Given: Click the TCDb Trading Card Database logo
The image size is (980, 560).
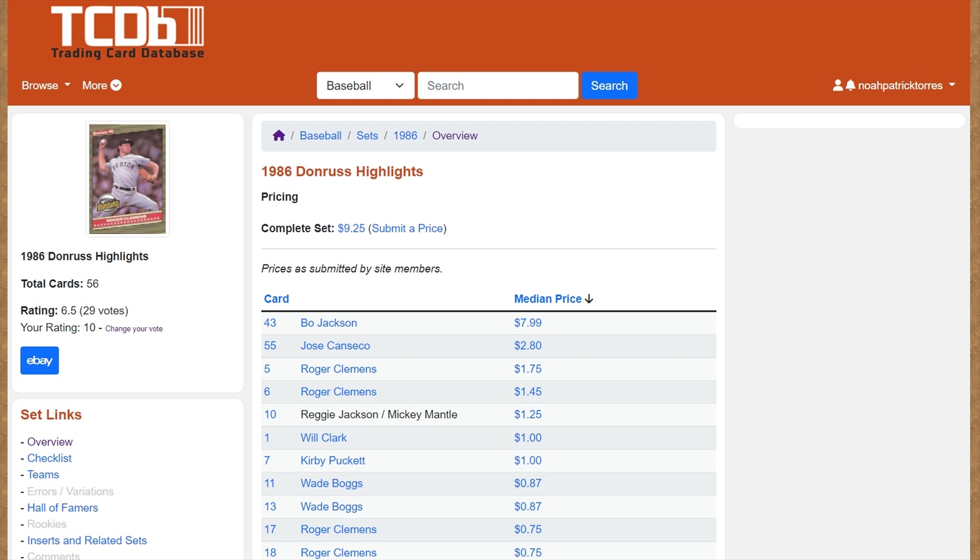Looking at the screenshot, I should click(x=127, y=33).
